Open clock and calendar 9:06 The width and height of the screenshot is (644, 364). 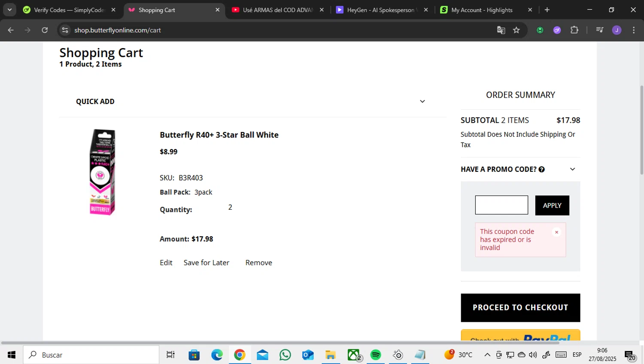pos(602,355)
